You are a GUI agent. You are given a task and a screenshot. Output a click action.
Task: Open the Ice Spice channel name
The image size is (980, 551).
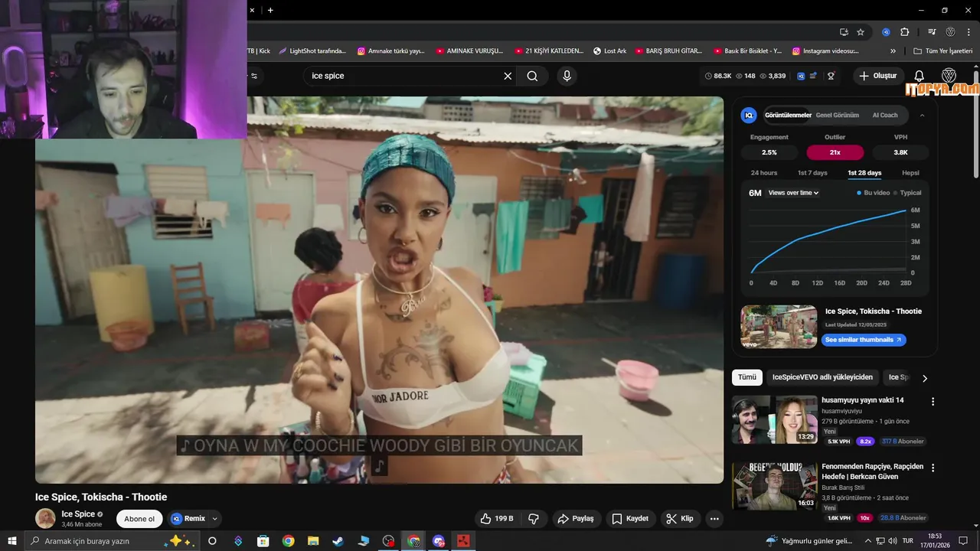click(78, 514)
